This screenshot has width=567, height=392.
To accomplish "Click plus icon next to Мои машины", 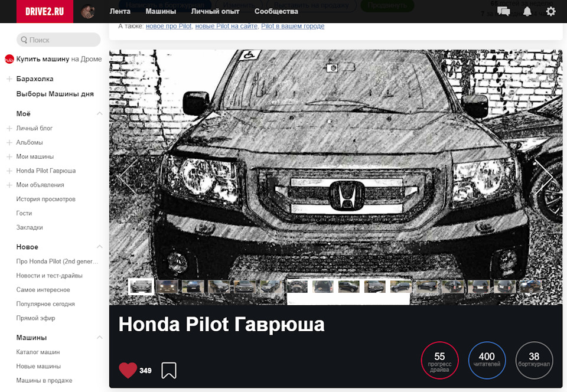I will 9,156.
